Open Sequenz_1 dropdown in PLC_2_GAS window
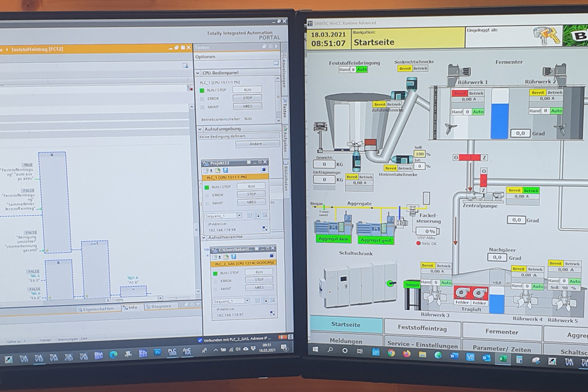This screenshot has width=588, height=392. 247,301
